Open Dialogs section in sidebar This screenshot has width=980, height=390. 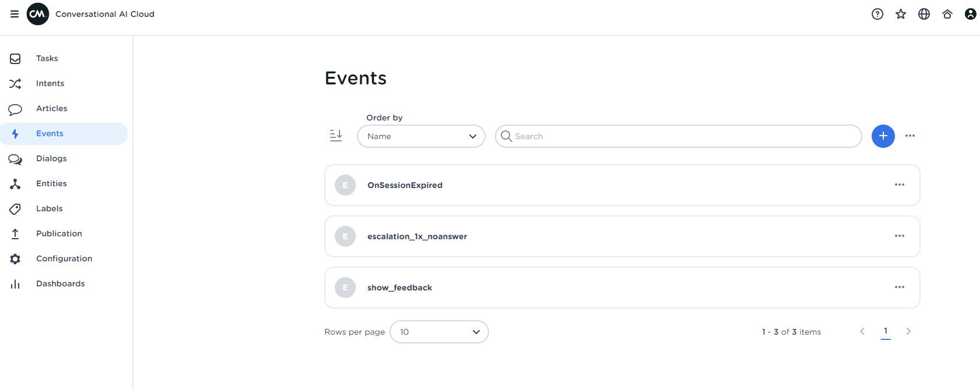(x=51, y=158)
